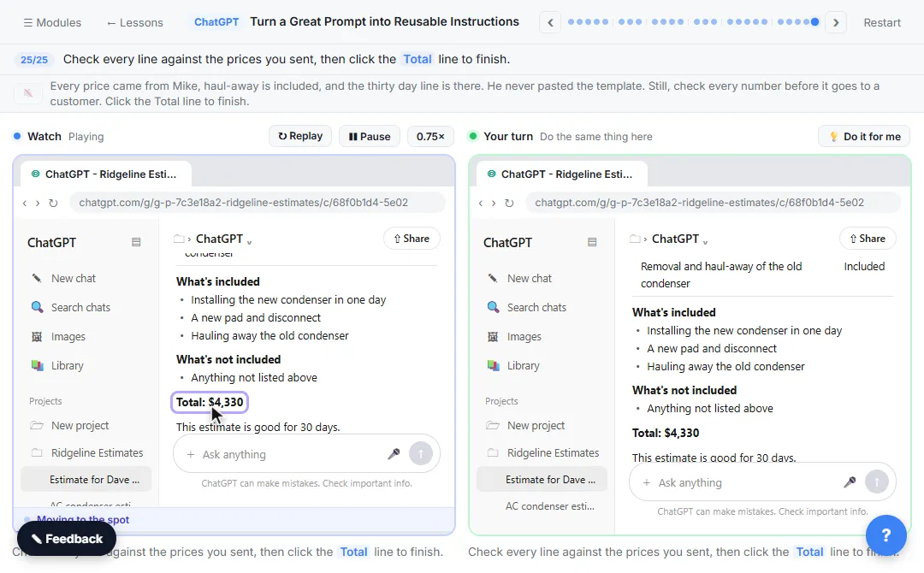924x573 pixels.
Task: Click the send arrow in Your turn composer
Action: coord(877,482)
